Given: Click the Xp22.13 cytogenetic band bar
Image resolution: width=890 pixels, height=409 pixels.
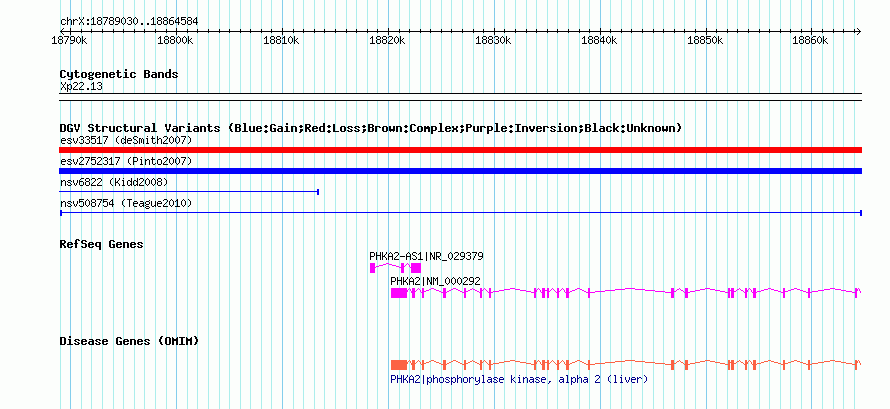Looking at the screenshot, I should 460,97.
